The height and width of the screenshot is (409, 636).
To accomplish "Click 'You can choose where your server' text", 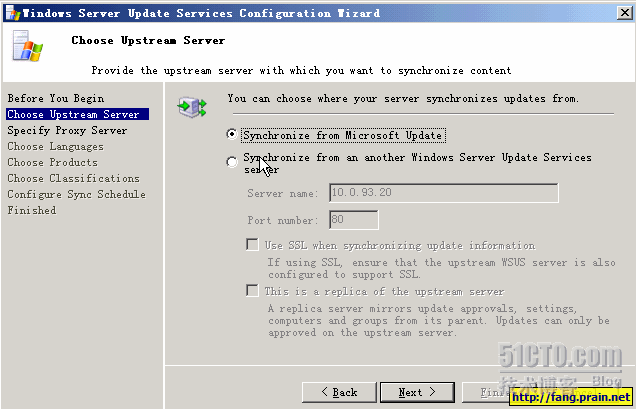I will click(x=403, y=99).
